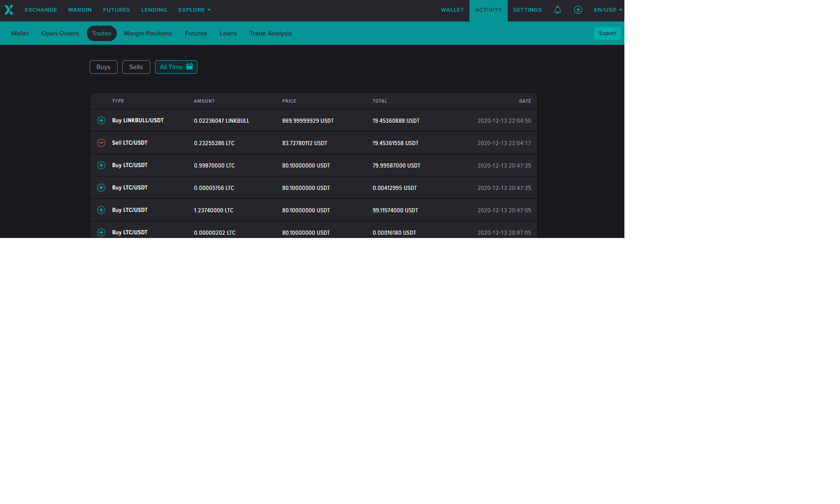Image resolution: width=840 pixels, height=504 pixels.
Task: Open the All Time date range picker
Action: 176,67
